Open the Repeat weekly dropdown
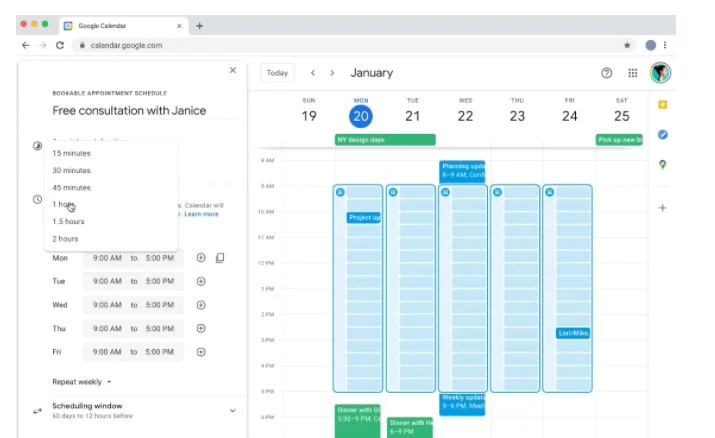This screenshot has height=438, width=715. click(x=82, y=381)
